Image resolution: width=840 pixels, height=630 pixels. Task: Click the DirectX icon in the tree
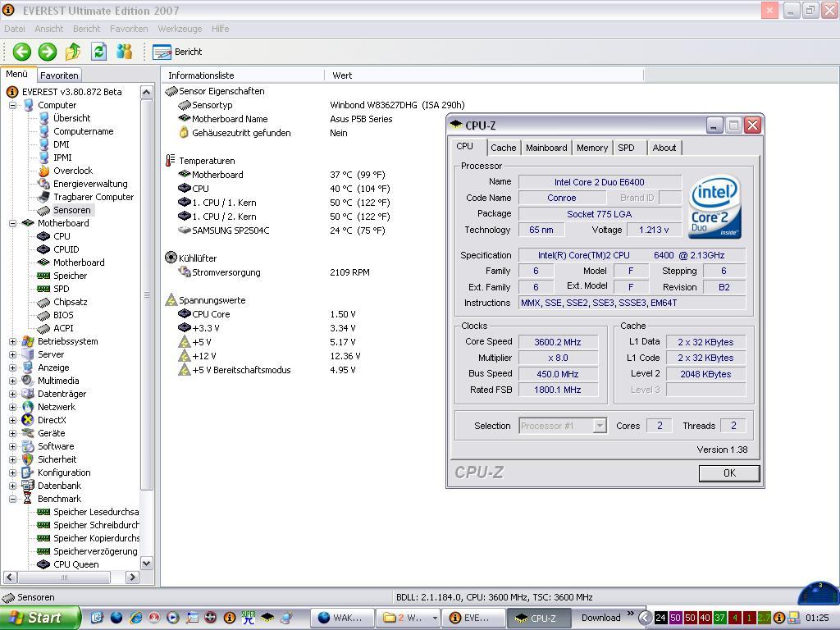point(28,420)
